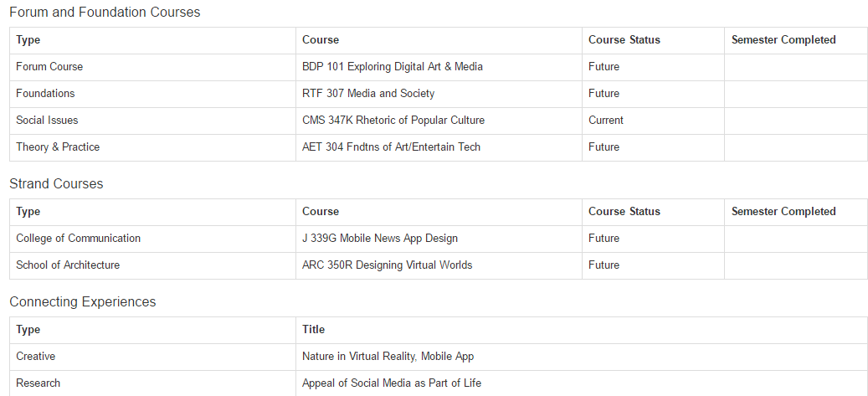Select RTF 307 Media and Society cell

(368, 94)
